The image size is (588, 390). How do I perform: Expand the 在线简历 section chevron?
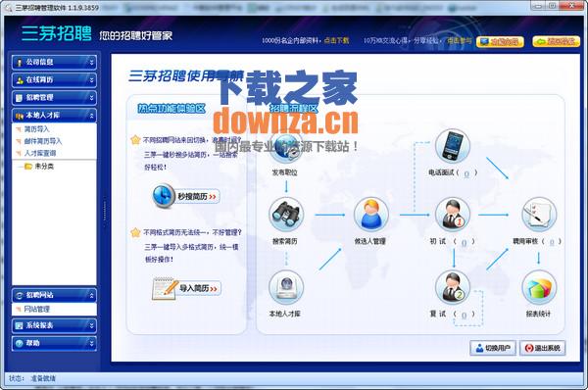pos(91,80)
